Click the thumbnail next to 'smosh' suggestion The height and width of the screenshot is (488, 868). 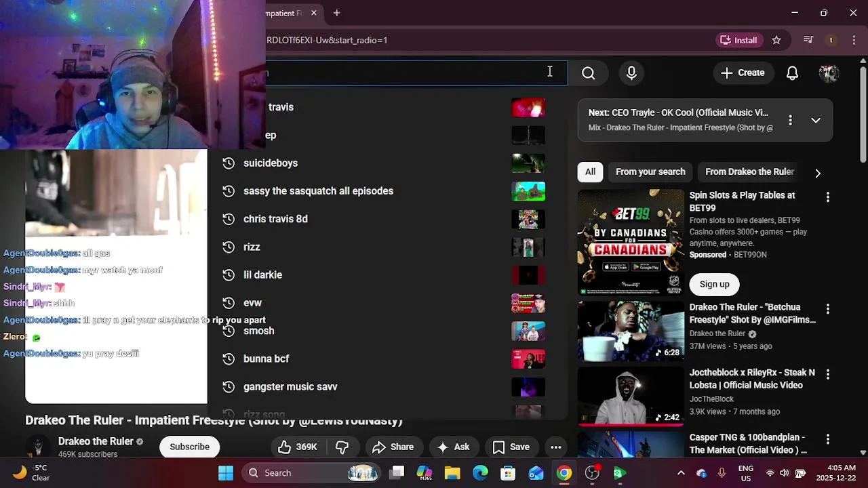coord(528,331)
